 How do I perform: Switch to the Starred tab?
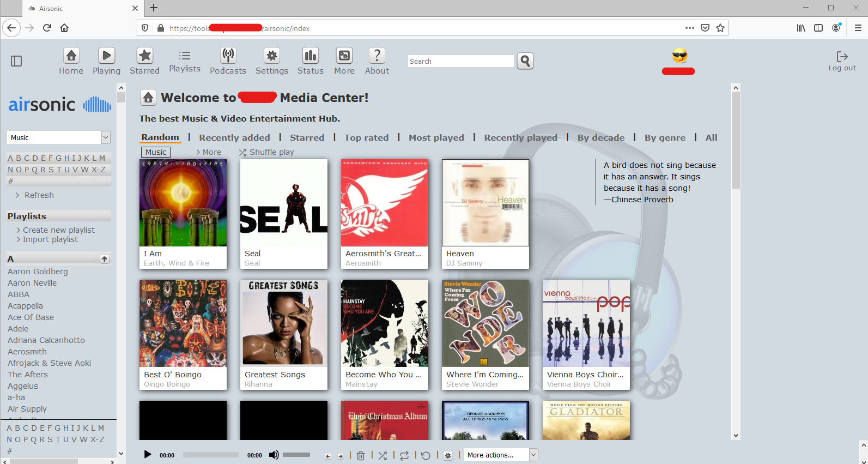(x=307, y=137)
